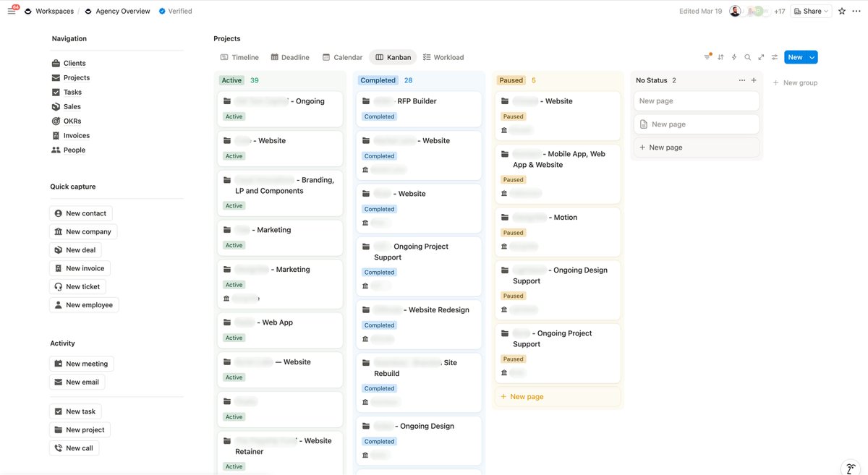Click the New company button
The image size is (868, 475).
tap(83, 232)
